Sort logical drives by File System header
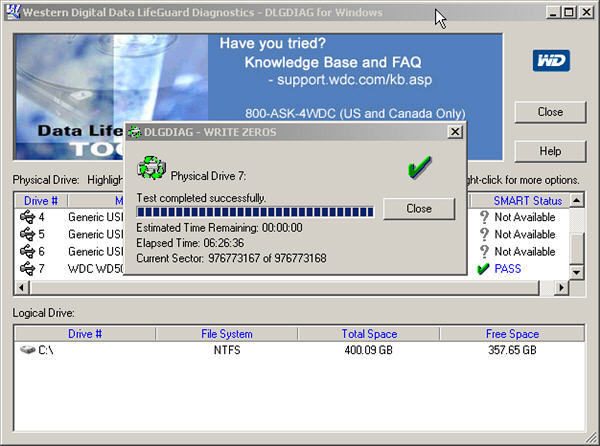Viewport: 600px width, 446px height. [x=227, y=334]
